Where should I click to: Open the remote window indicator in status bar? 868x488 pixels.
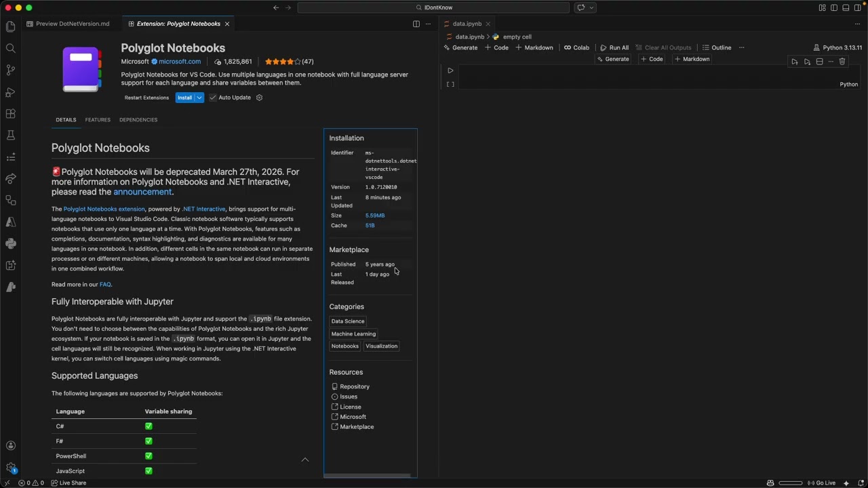(7, 483)
